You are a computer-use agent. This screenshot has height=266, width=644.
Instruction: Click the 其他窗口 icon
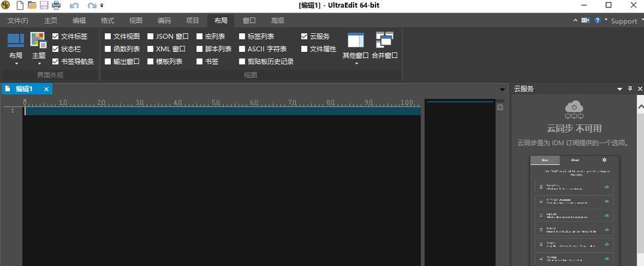356,41
